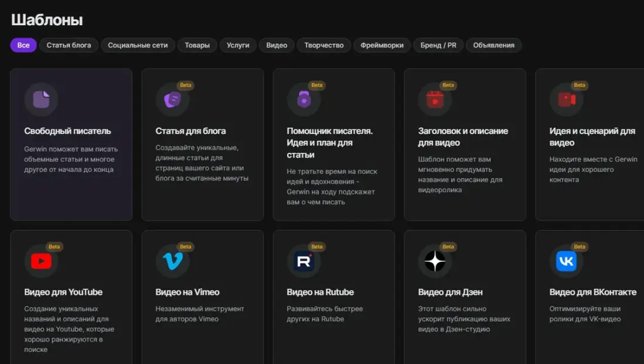Screen dimensions: 644x364
Task: Select the Все filter pill
Action: (x=23, y=45)
